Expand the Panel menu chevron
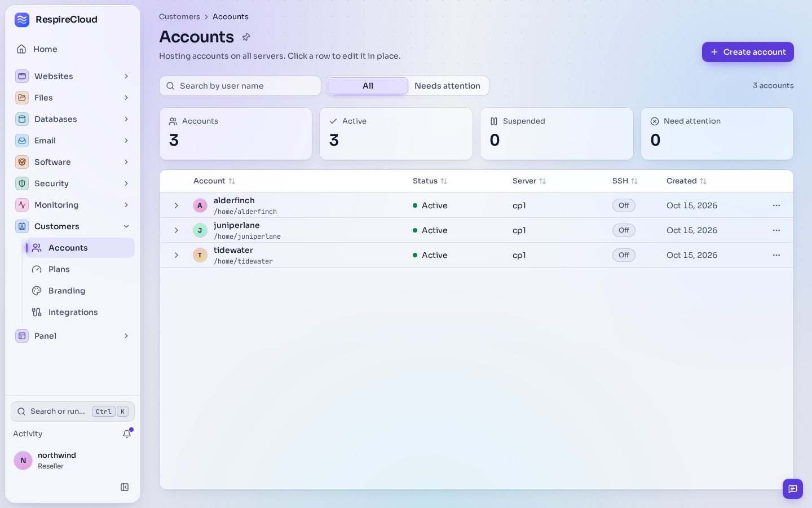 [x=126, y=336]
